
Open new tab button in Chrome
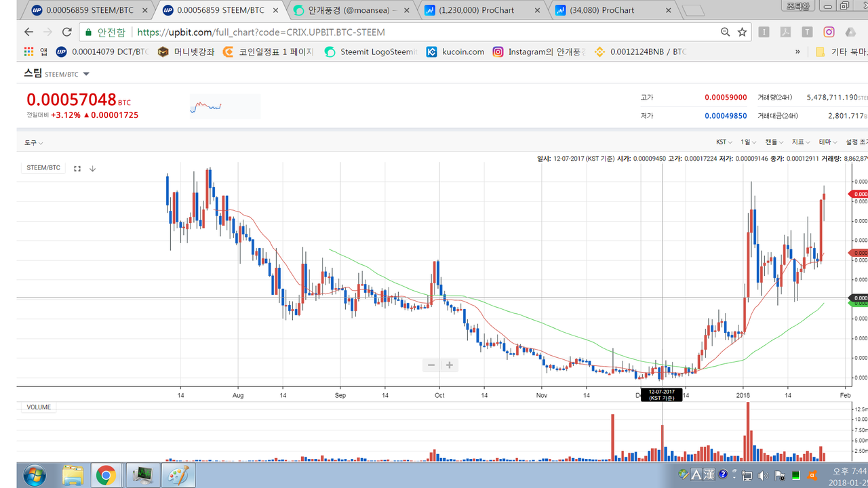692,10
